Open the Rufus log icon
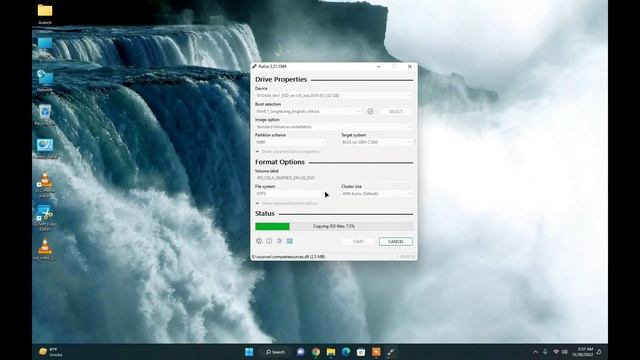 click(290, 241)
